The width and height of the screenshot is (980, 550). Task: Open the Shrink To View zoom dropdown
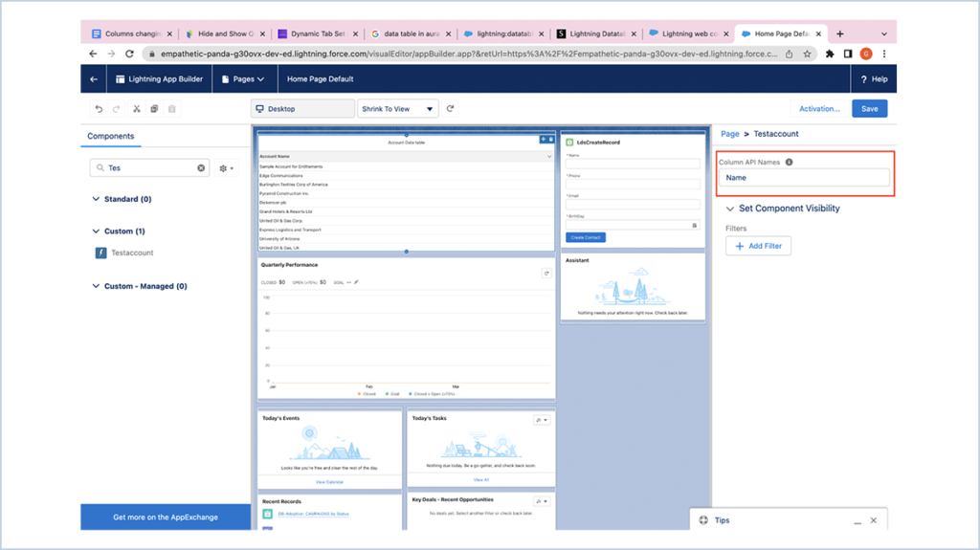tap(397, 109)
